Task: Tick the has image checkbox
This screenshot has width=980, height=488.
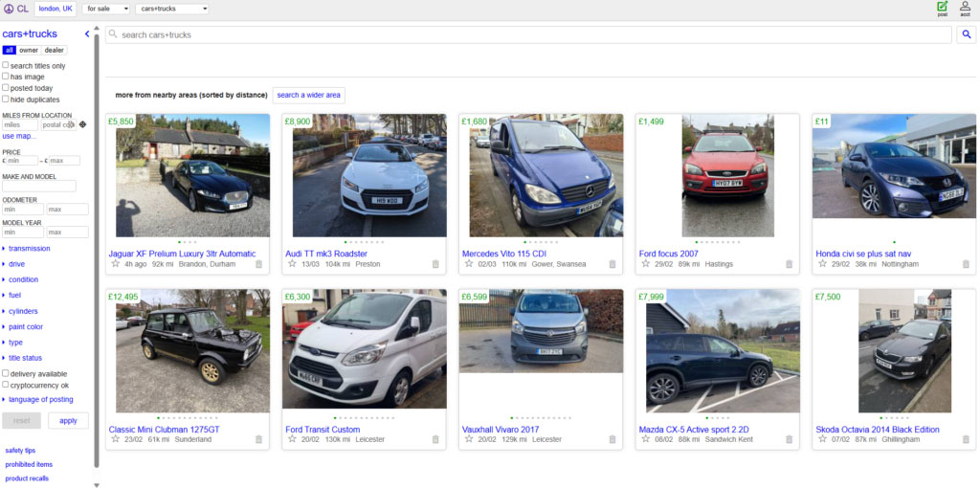Action: click(6, 77)
